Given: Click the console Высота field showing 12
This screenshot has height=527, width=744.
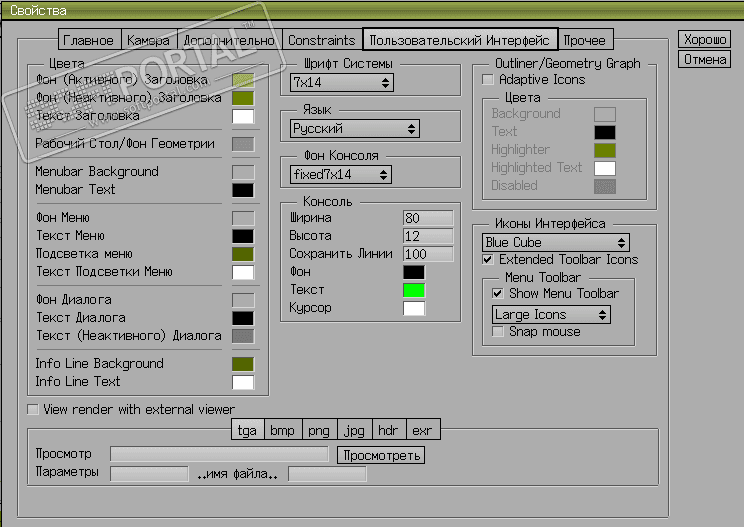Looking at the screenshot, I should (x=428, y=236).
